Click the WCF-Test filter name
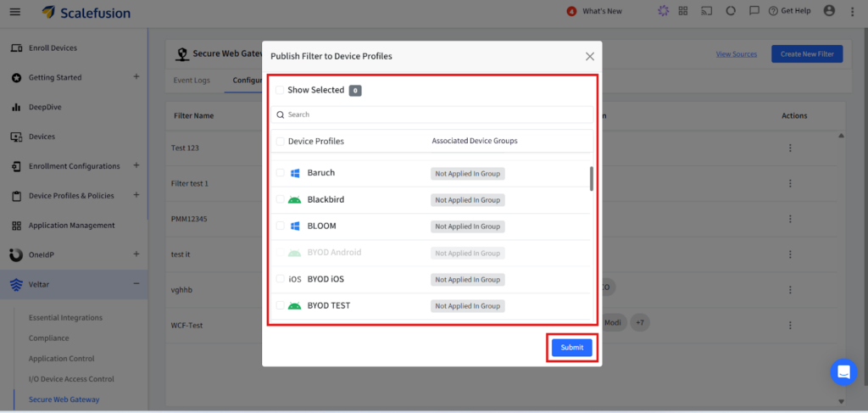The height and width of the screenshot is (413, 868). point(186,325)
